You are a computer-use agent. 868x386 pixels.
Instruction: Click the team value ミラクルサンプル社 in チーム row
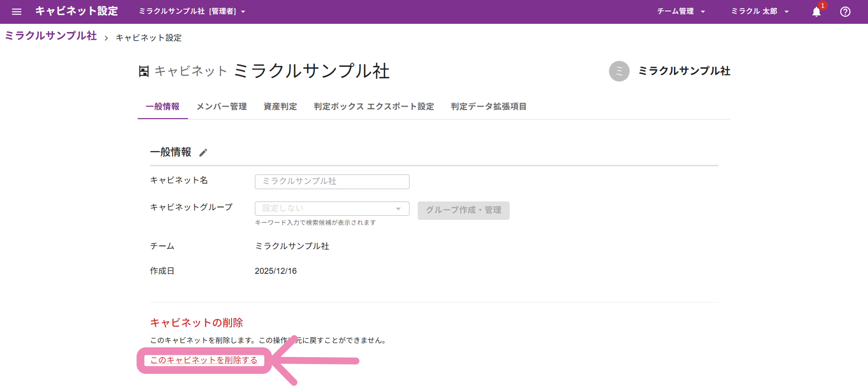[x=292, y=246]
